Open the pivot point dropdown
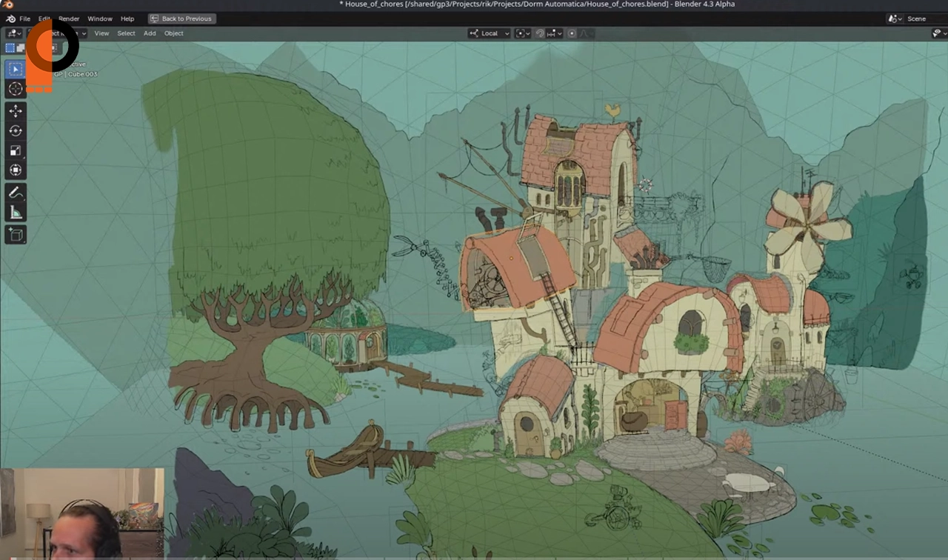 (x=522, y=33)
